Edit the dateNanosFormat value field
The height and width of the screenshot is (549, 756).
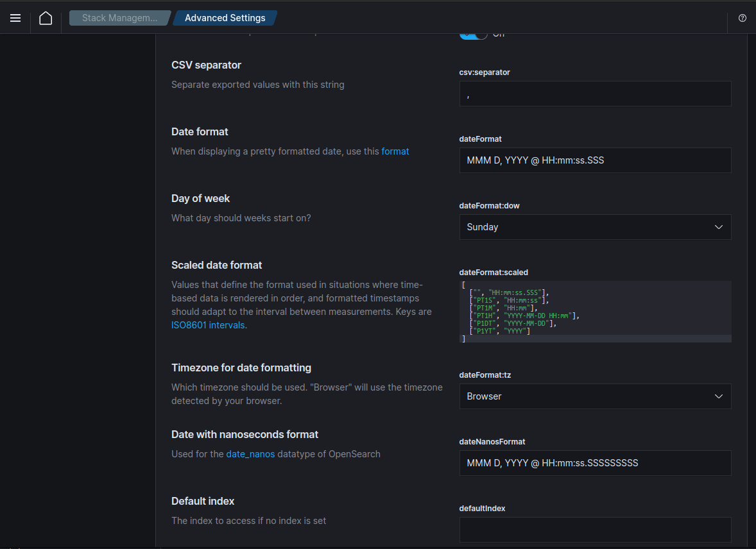[595, 462]
